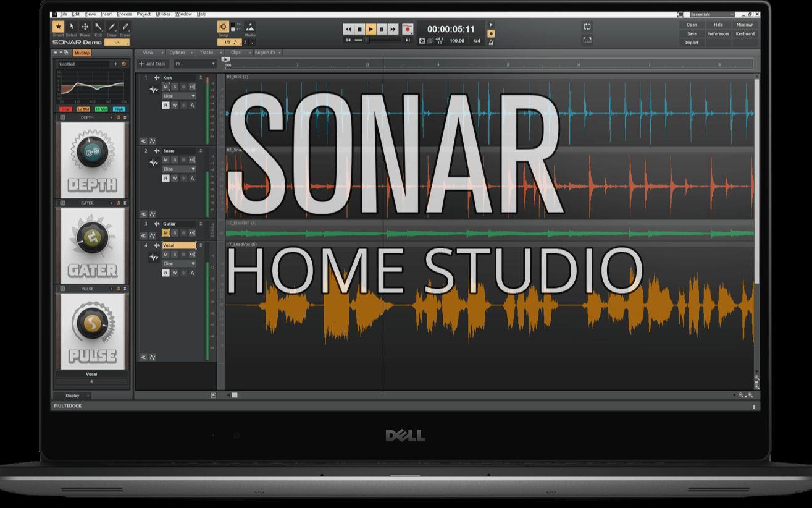Click the Save button
The width and height of the screenshot is (812, 508).
[x=692, y=34]
